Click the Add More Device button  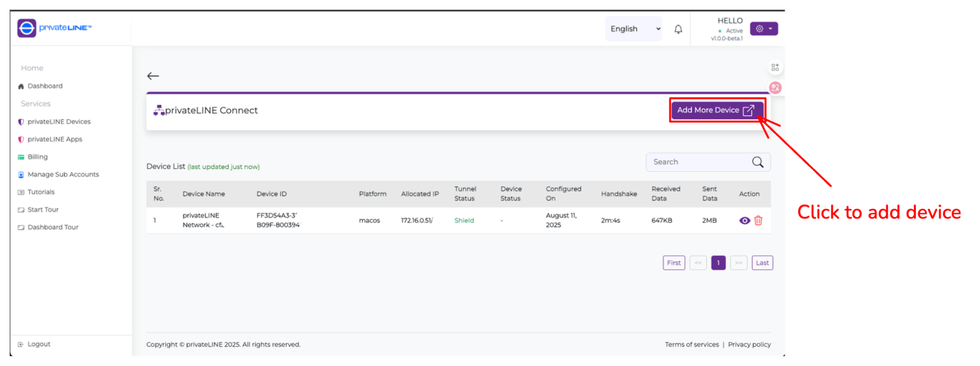716,110
